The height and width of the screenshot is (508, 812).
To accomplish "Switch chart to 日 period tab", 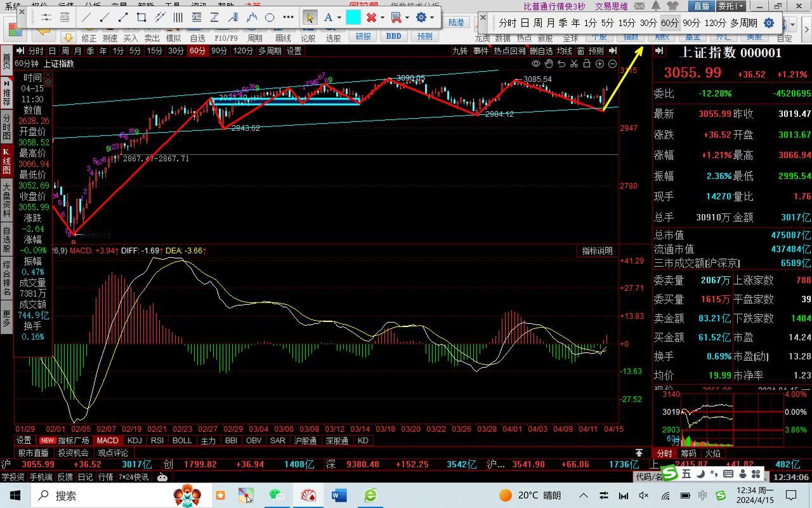I will click(53, 51).
